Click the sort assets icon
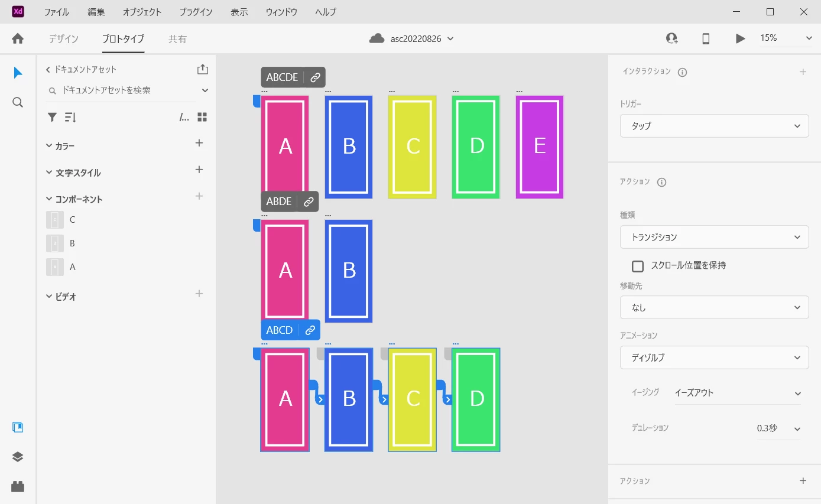Viewport: 821px width, 504px height. point(70,117)
